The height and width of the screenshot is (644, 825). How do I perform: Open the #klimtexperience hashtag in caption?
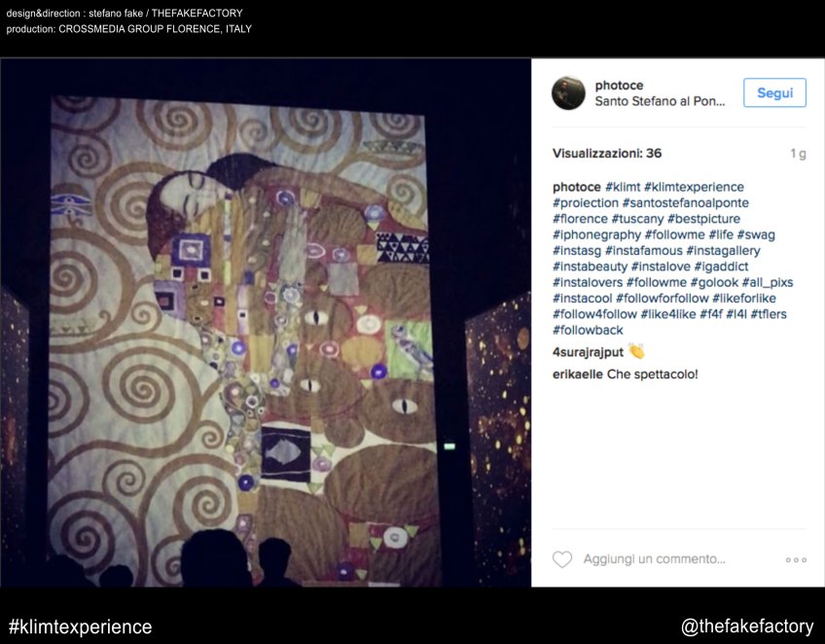[694, 187]
